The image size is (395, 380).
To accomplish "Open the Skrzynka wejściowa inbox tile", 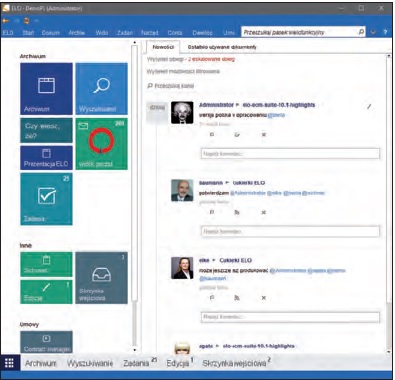I will click(x=102, y=278).
